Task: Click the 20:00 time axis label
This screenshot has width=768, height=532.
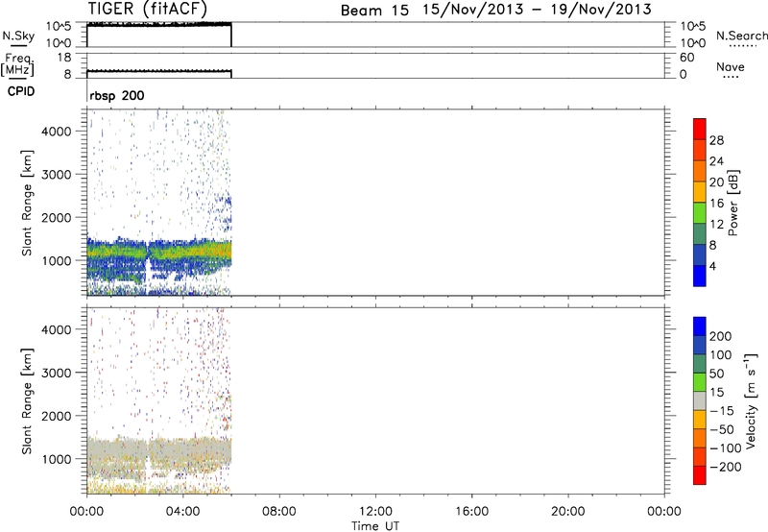Action: [568, 512]
